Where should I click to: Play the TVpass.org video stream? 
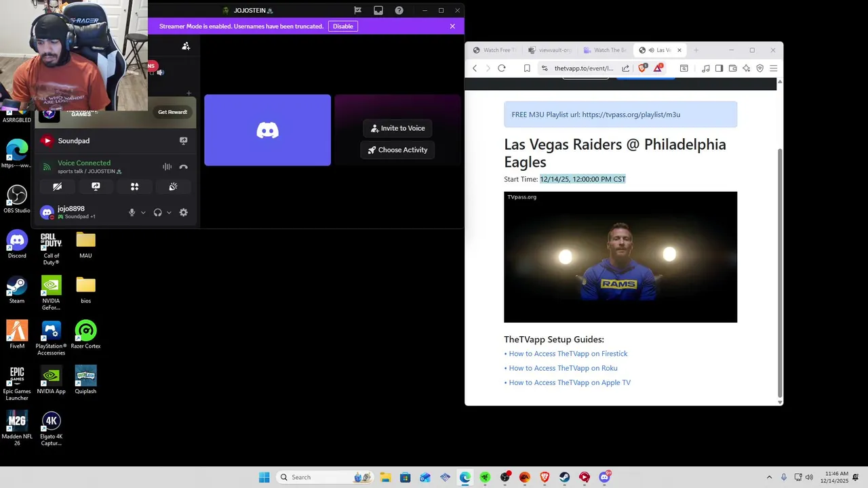(620, 257)
